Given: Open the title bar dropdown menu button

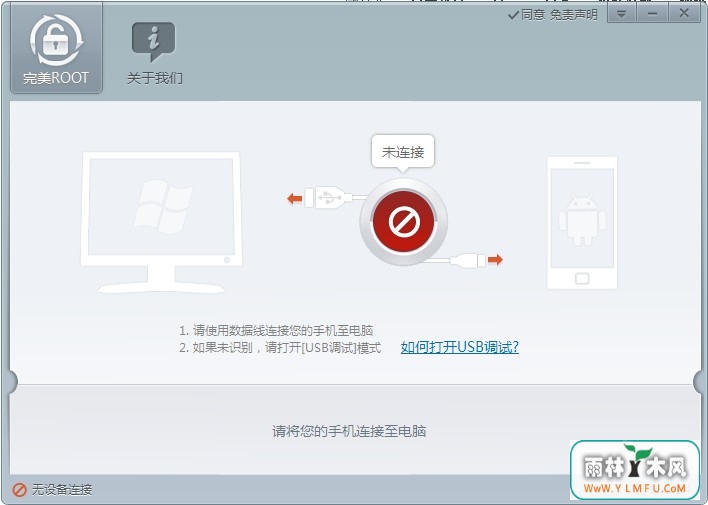Looking at the screenshot, I should (x=621, y=14).
